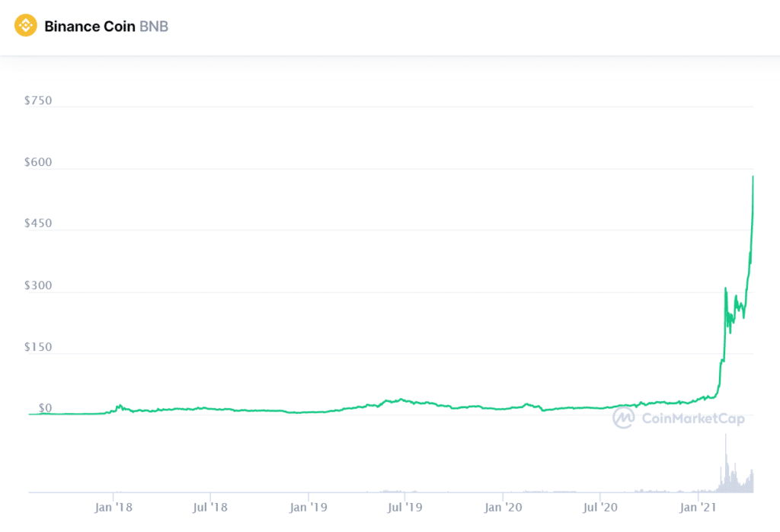
Task: Click the $300 y-axis label
Action: pos(38,285)
